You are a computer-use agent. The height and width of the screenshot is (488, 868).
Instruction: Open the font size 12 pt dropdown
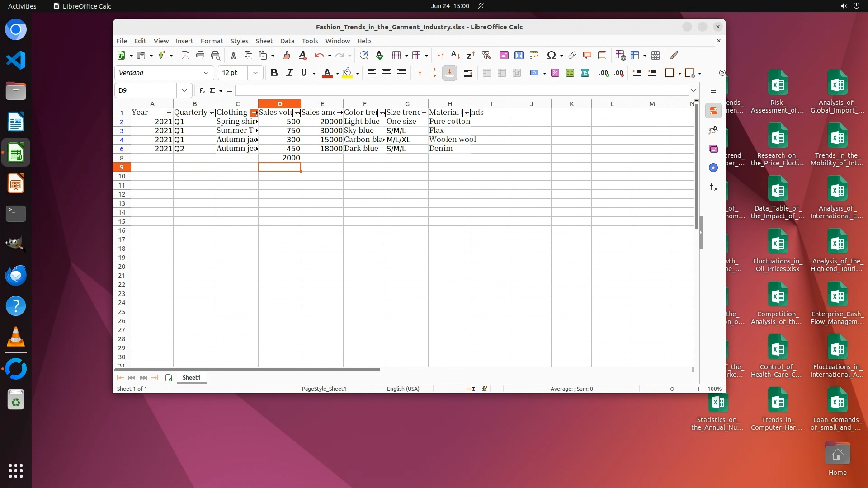[255, 73]
